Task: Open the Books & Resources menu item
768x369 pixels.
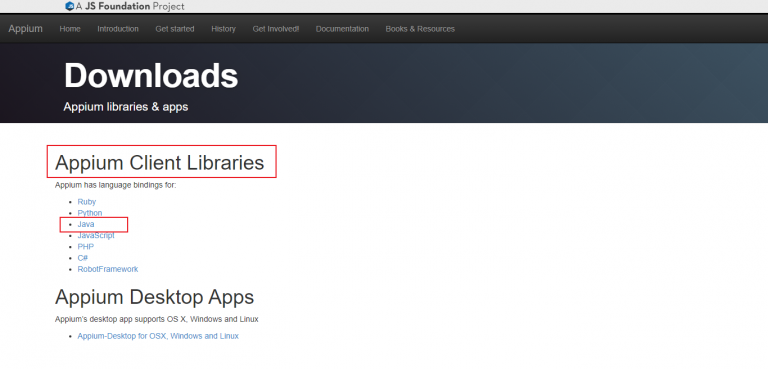Action: [x=420, y=29]
